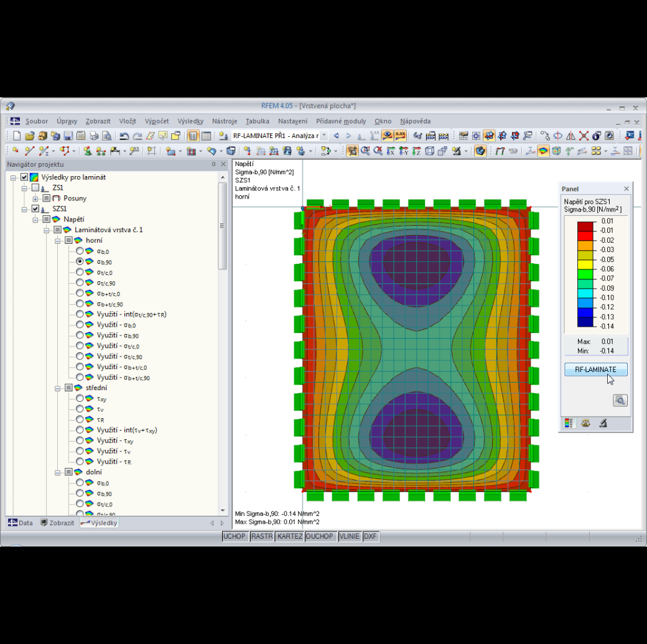Redo the last action
This screenshot has height=644, width=647.
[x=137, y=136]
